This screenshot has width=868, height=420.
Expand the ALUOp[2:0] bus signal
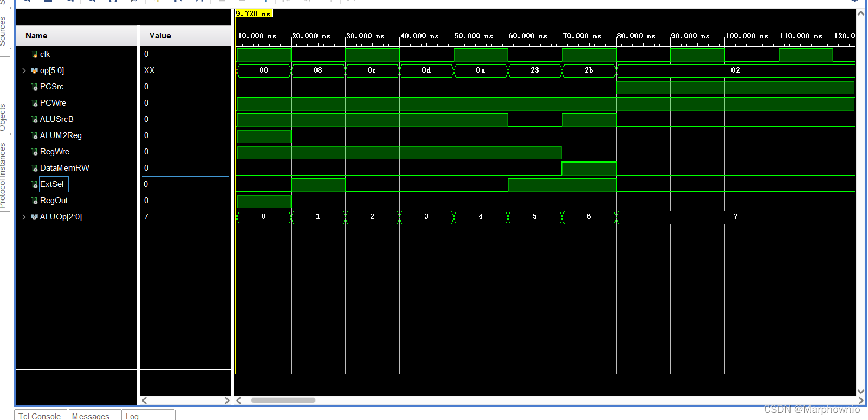click(24, 217)
